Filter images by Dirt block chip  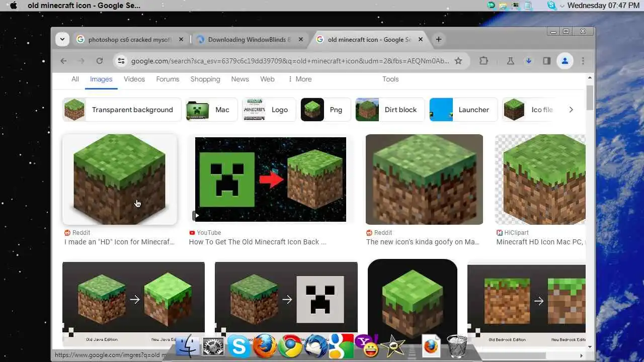tap(390, 110)
